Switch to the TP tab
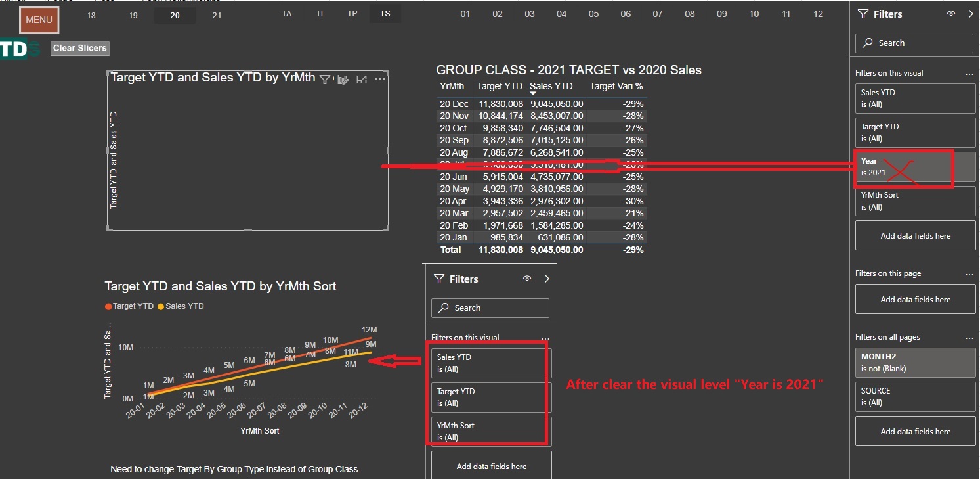 click(352, 14)
